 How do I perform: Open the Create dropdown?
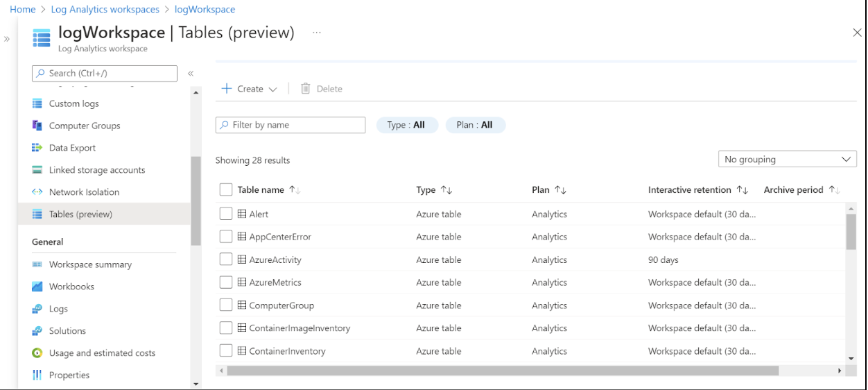(x=249, y=89)
